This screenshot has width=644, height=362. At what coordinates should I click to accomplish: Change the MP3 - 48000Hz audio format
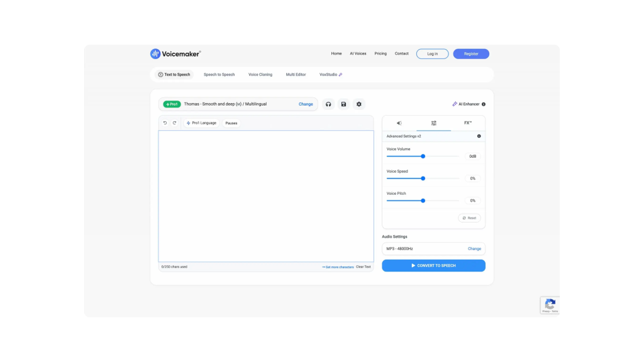pos(475,248)
